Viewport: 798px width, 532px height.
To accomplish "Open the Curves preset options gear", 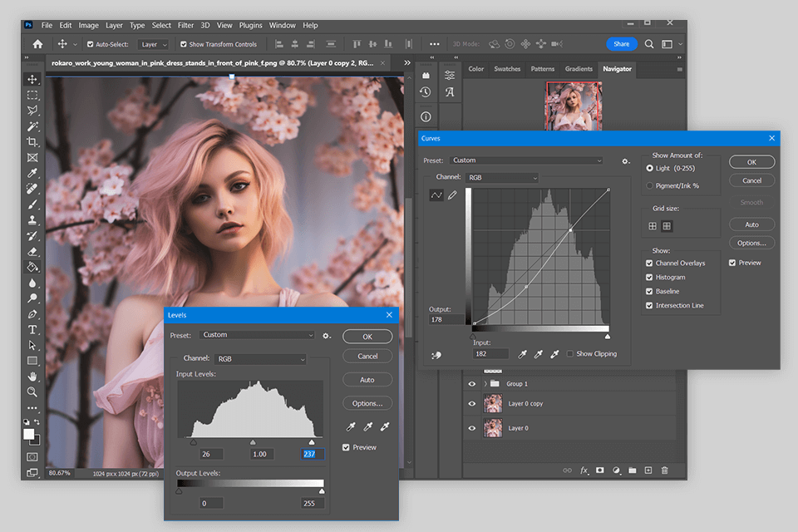I will [x=625, y=161].
